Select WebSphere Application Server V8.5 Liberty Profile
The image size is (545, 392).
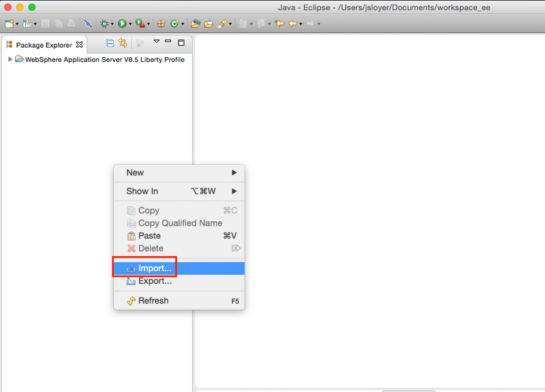pyautogui.click(x=105, y=60)
